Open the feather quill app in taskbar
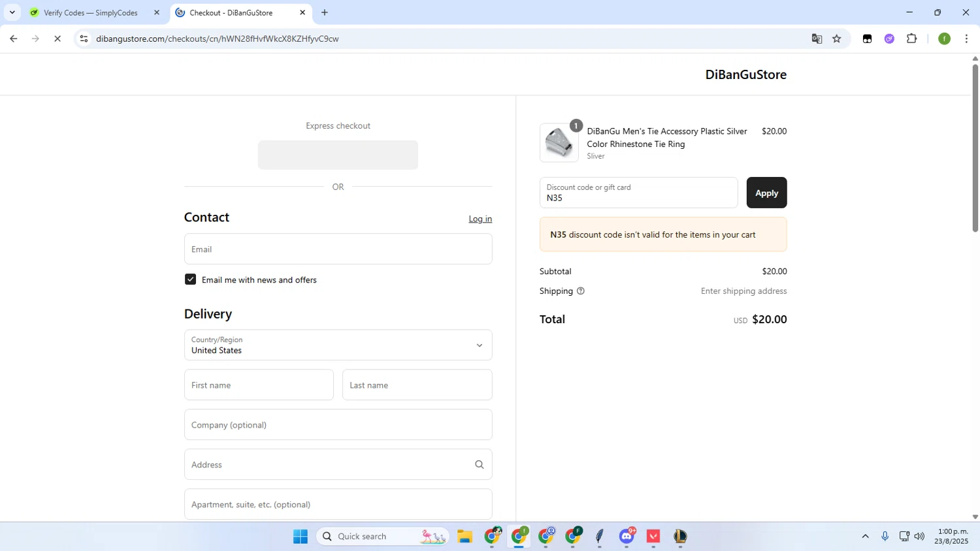 [600, 537]
